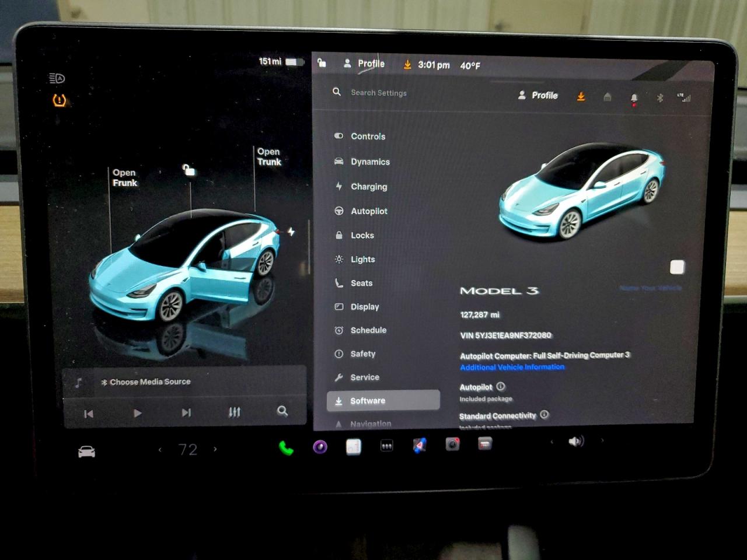Open the Additional Vehicle Information link
The height and width of the screenshot is (560, 747).
click(512, 367)
